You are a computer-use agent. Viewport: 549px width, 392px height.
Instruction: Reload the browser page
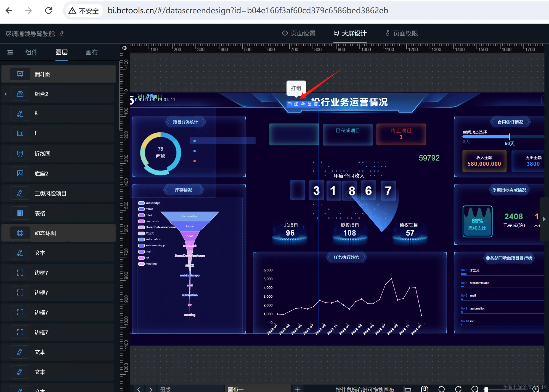coord(49,10)
